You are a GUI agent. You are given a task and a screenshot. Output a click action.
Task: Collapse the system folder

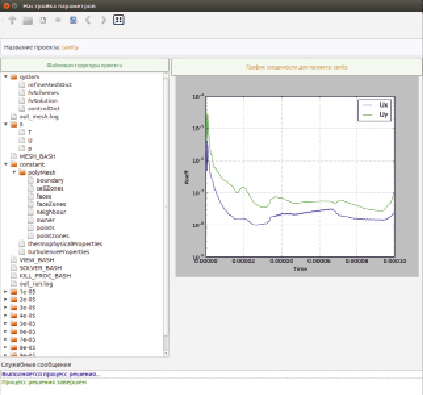[6, 77]
